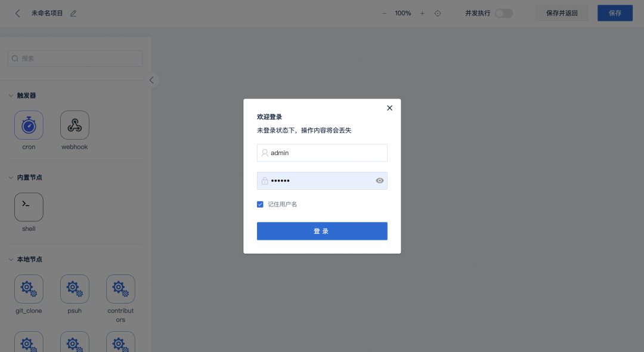Image resolution: width=644 pixels, height=352 pixels.
Task: Zoom in with the plus icon
Action: 422,13
